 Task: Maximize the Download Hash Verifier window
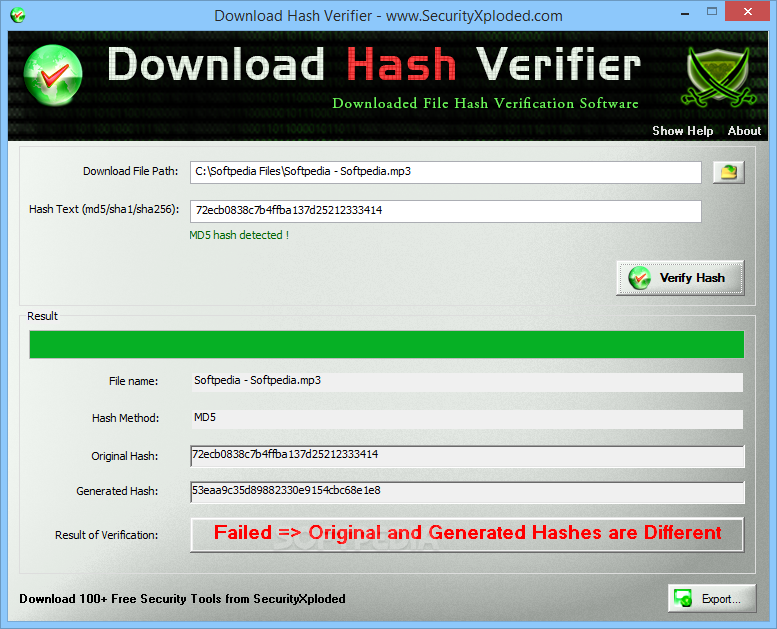(712, 12)
